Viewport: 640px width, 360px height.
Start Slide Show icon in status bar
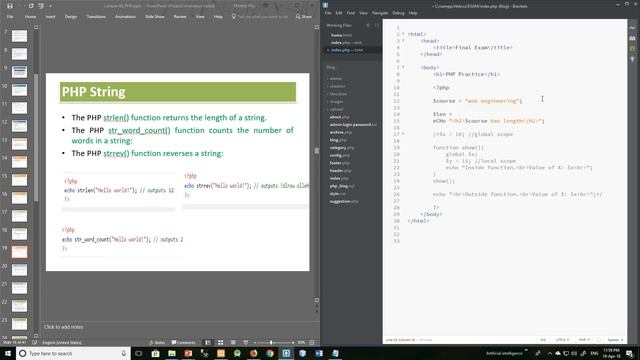point(245,342)
